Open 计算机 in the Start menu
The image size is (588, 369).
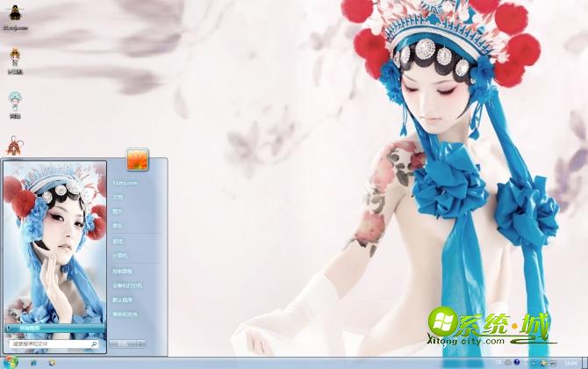coord(120,256)
